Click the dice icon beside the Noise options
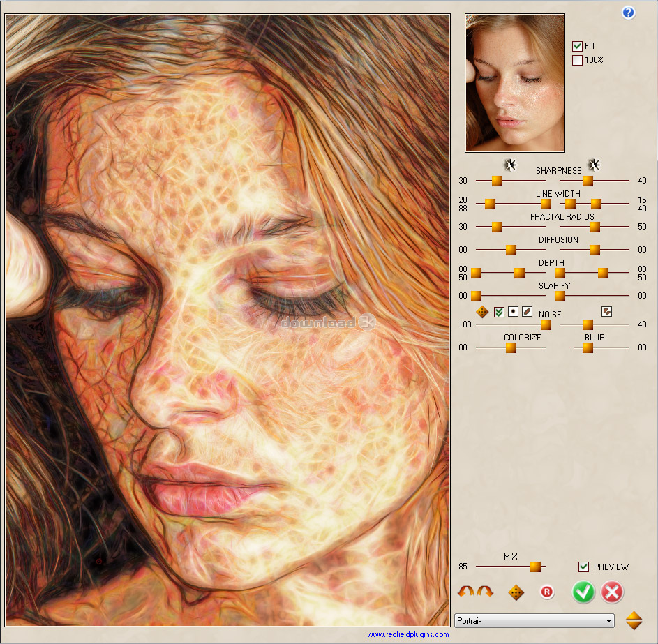This screenshot has width=658, height=644. click(x=482, y=312)
